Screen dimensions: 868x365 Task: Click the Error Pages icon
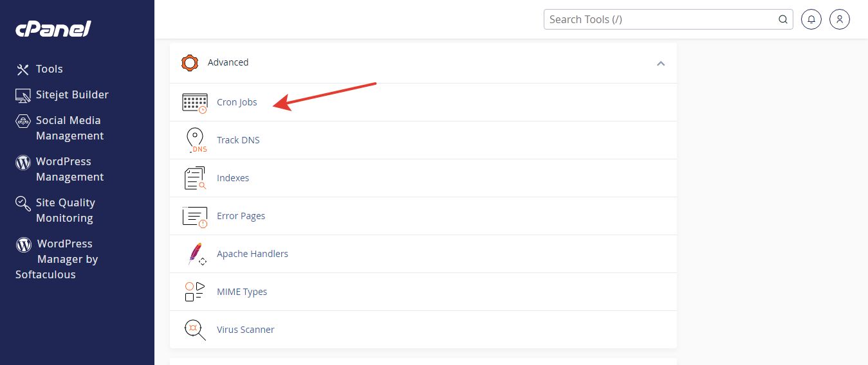(x=195, y=217)
